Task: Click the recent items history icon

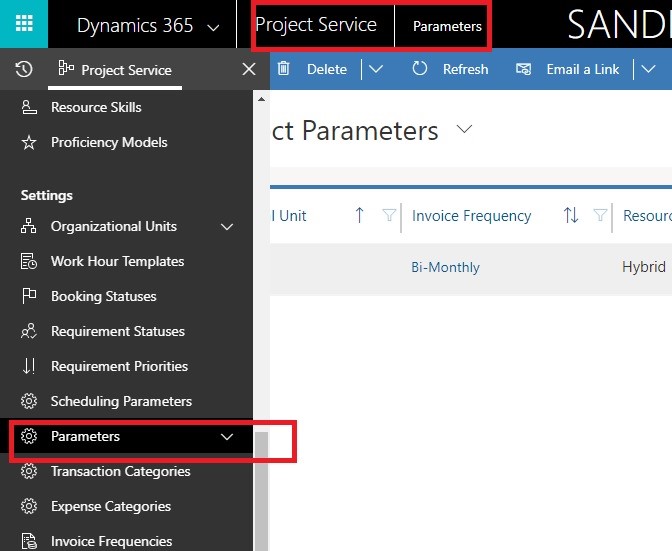Action: point(24,69)
